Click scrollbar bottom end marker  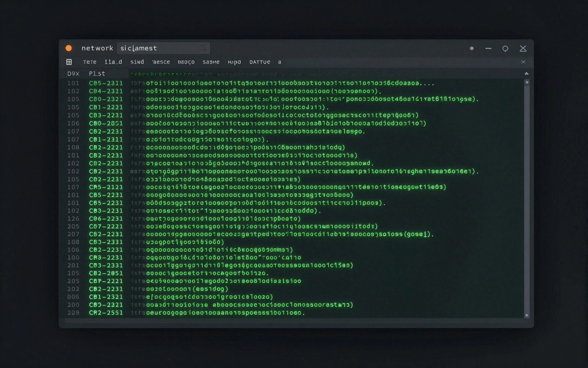point(527,315)
